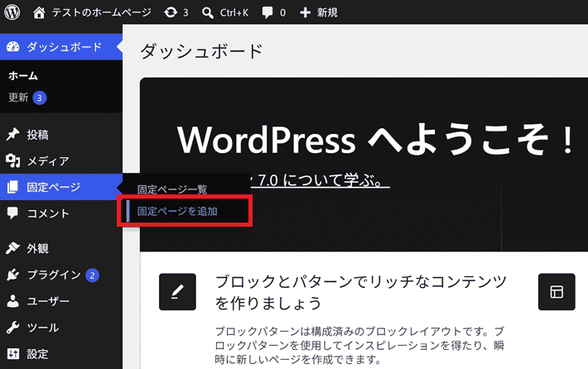Click the pencil edit icon in welcome panel

tap(177, 292)
